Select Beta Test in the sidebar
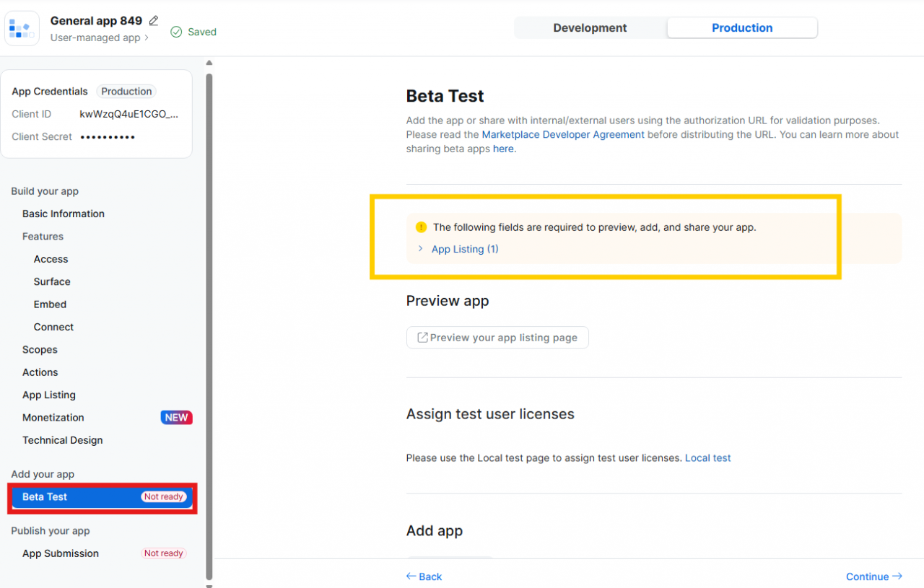This screenshot has height=588, width=924. [102, 497]
